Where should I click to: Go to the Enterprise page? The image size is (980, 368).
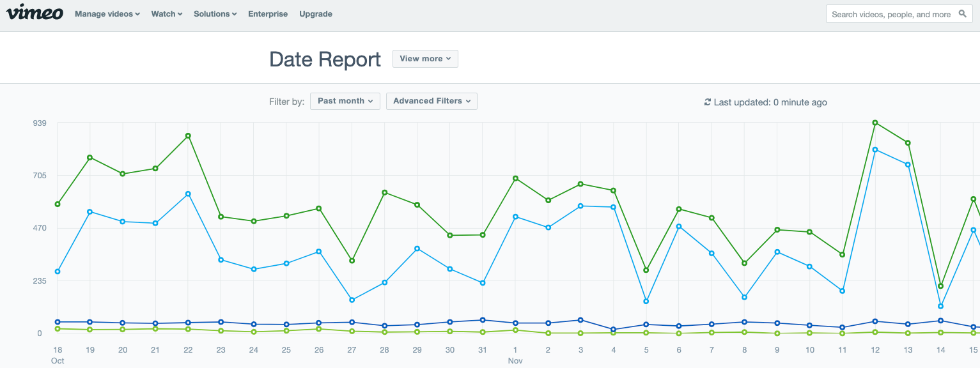coord(268,14)
